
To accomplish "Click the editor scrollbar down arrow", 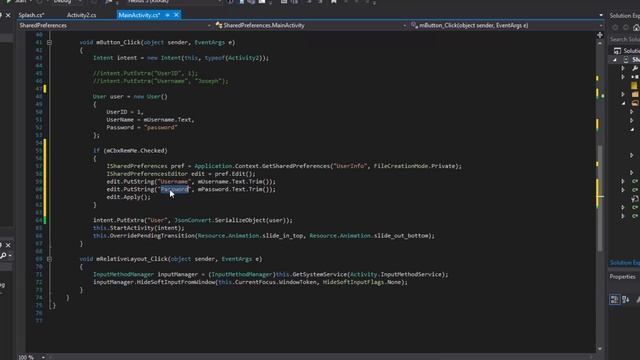I will coord(600,349).
